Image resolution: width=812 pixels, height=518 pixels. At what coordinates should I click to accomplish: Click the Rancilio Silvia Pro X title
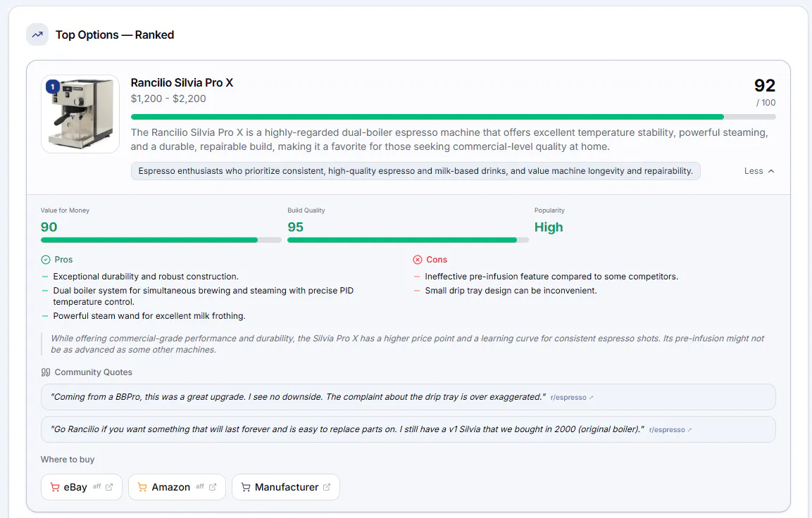[182, 83]
